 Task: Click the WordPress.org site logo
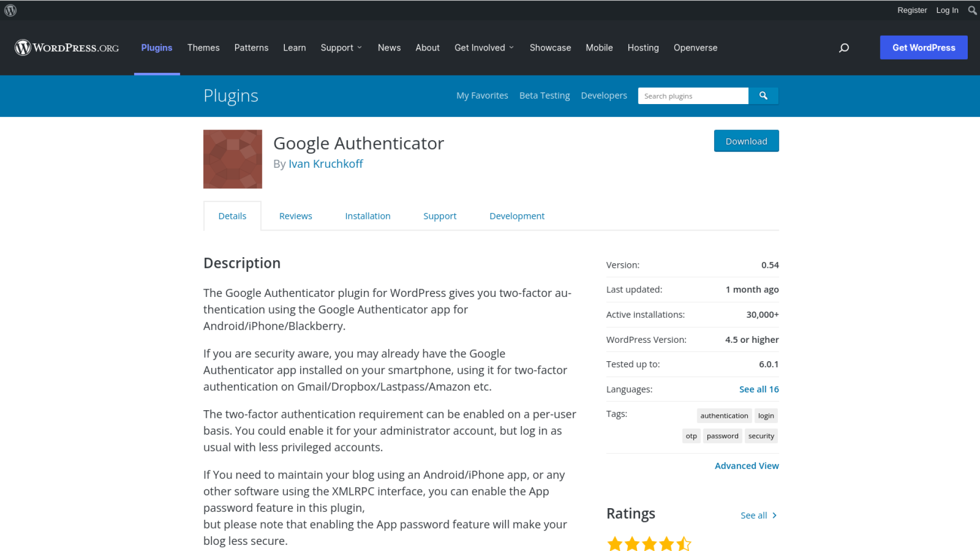[x=67, y=47]
